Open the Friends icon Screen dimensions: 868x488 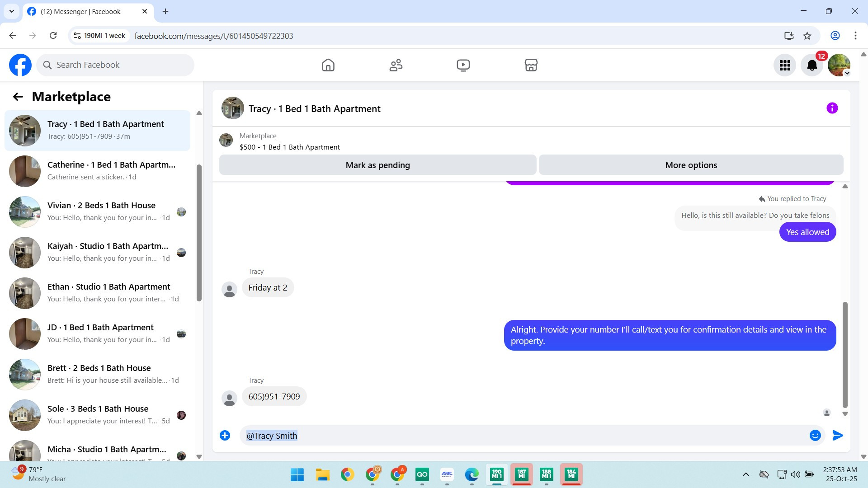click(396, 65)
